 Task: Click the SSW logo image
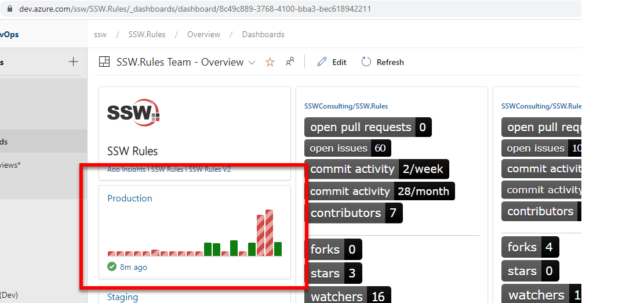[x=133, y=112]
